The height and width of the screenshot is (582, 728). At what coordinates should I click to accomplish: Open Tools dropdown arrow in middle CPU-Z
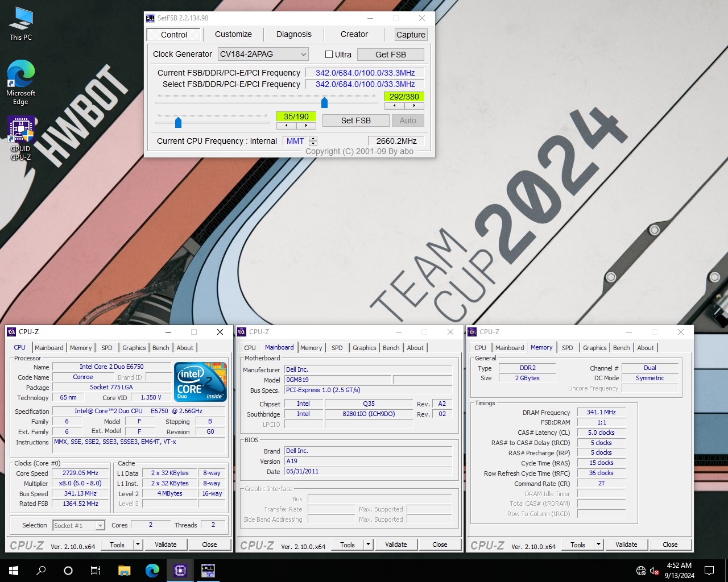coord(368,544)
